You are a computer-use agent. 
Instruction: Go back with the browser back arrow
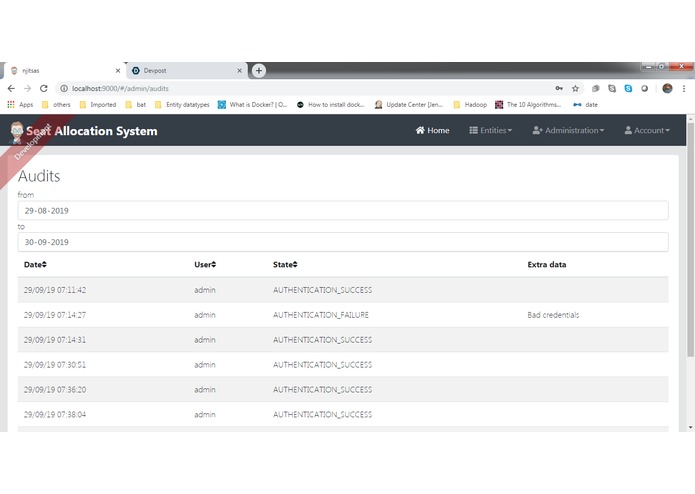11,89
